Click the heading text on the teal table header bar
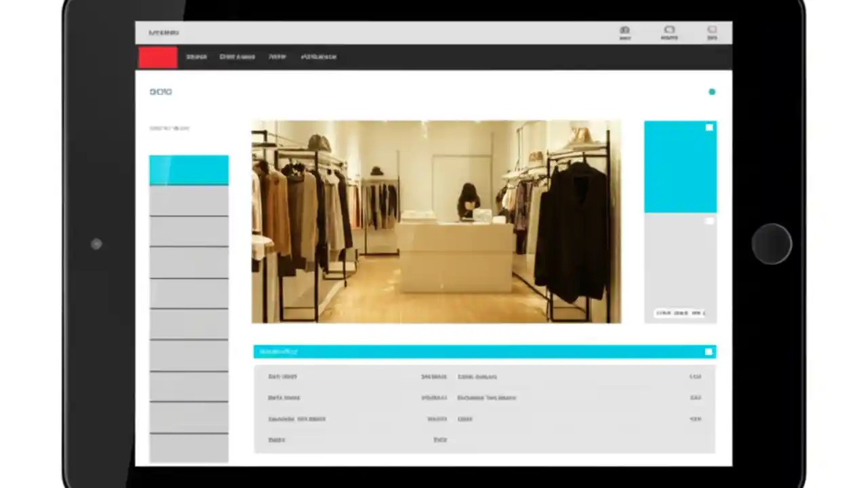 [x=279, y=351]
